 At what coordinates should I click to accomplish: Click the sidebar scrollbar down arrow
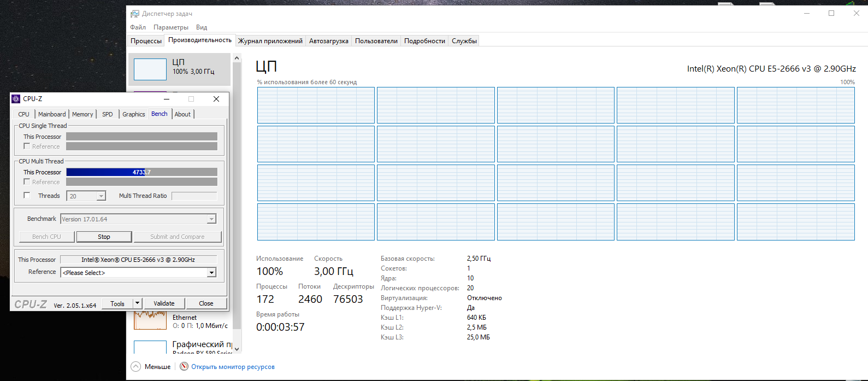pyautogui.click(x=237, y=349)
